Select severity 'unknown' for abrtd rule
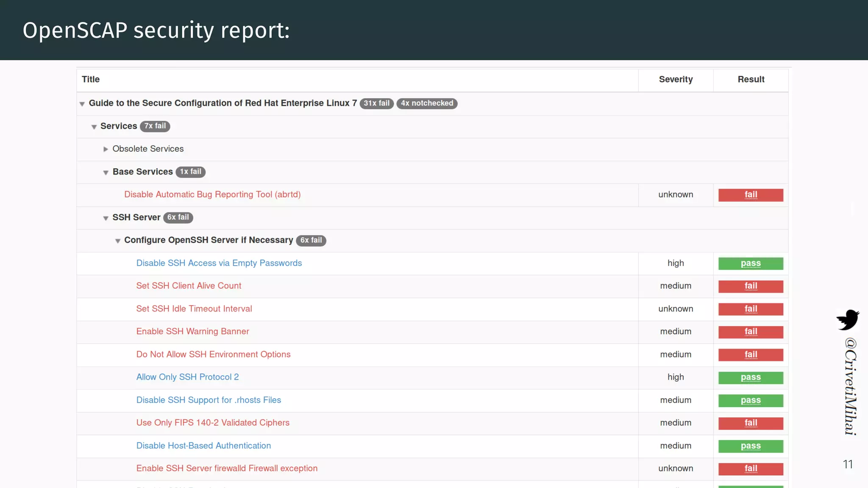This screenshot has width=868, height=488. [676, 194]
